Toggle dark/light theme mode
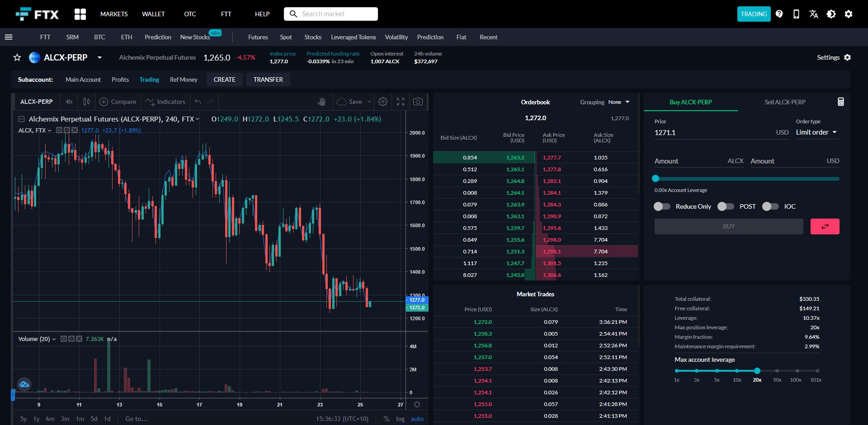868x425 pixels. 831,14
